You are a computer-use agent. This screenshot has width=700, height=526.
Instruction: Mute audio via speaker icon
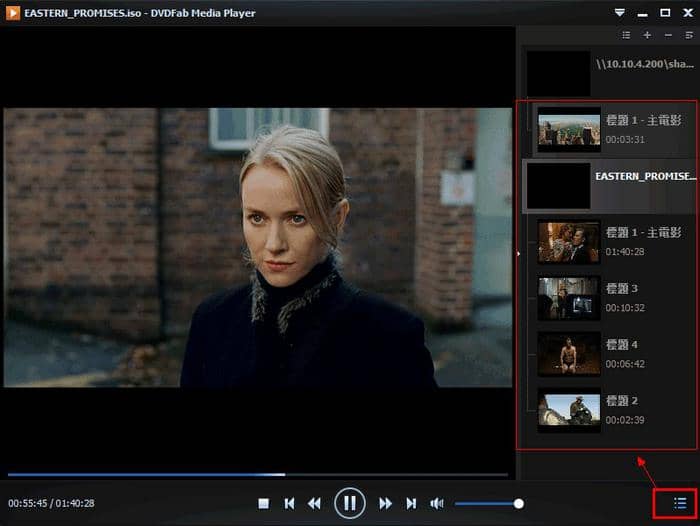tap(437, 504)
